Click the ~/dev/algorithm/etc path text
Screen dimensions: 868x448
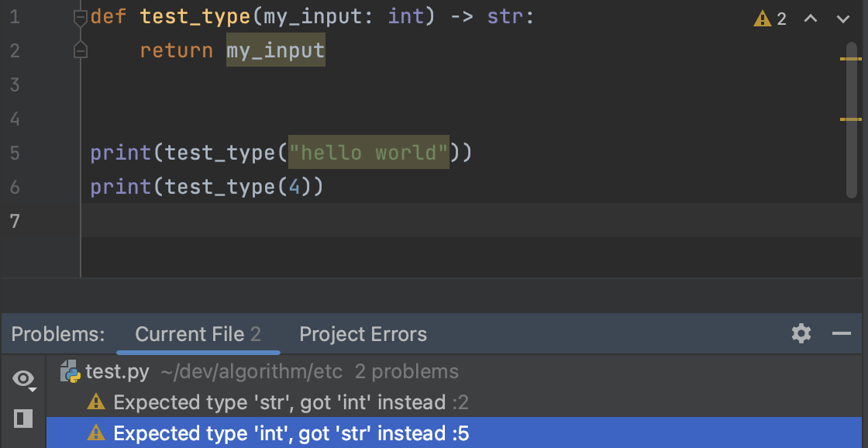(252, 371)
